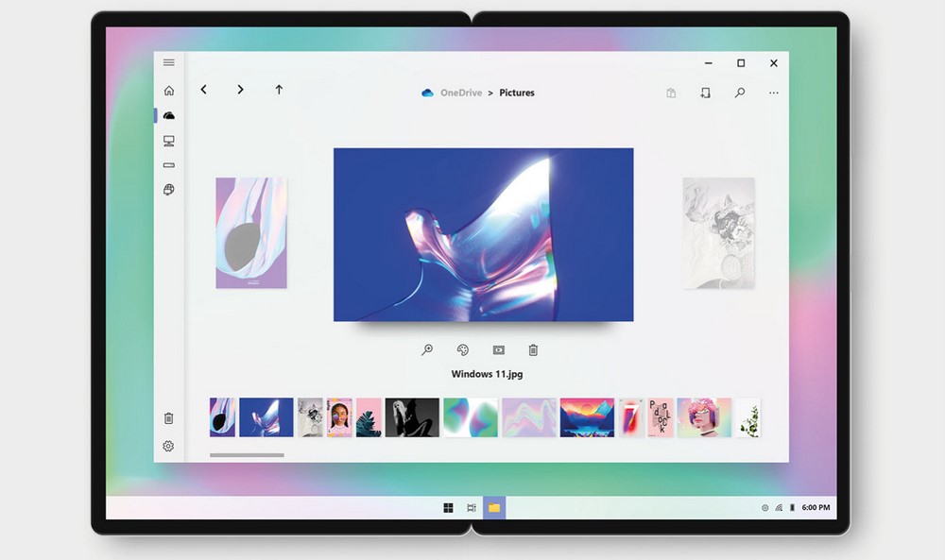The height and width of the screenshot is (560, 945).
Task: Open the hamburger menu in sidebar
Action: click(169, 62)
